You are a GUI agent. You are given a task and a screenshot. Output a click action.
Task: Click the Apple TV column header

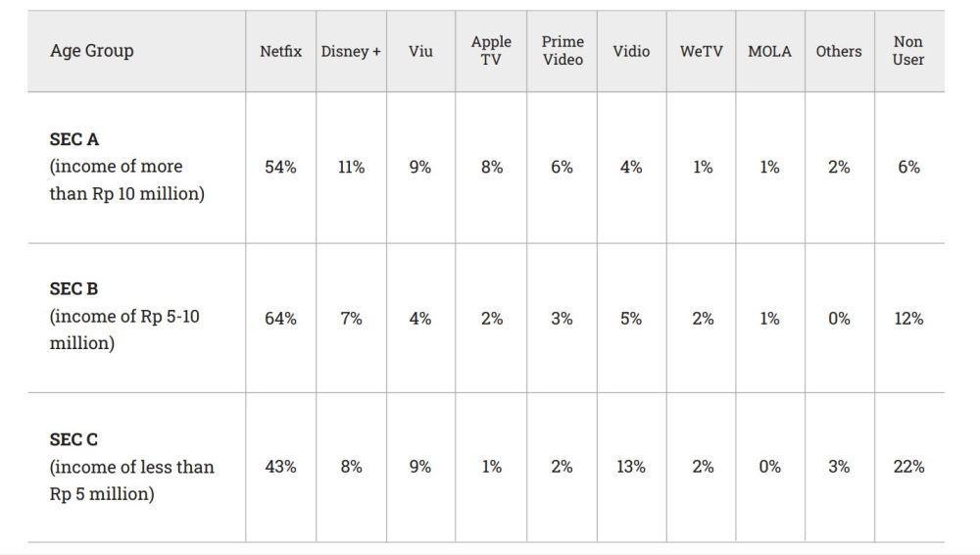click(x=491, y=51)
